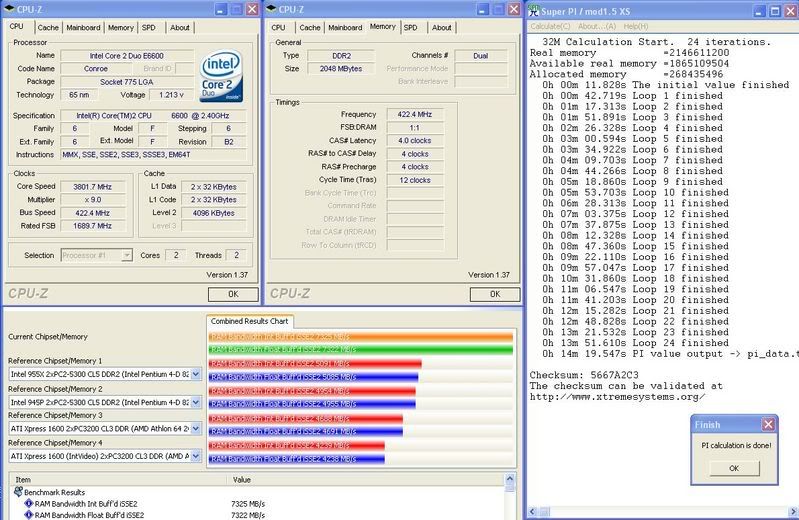Click the FSB:DRAM value 1:1
This screenshot has width=799, height=520.
click(x=415, y=127)
